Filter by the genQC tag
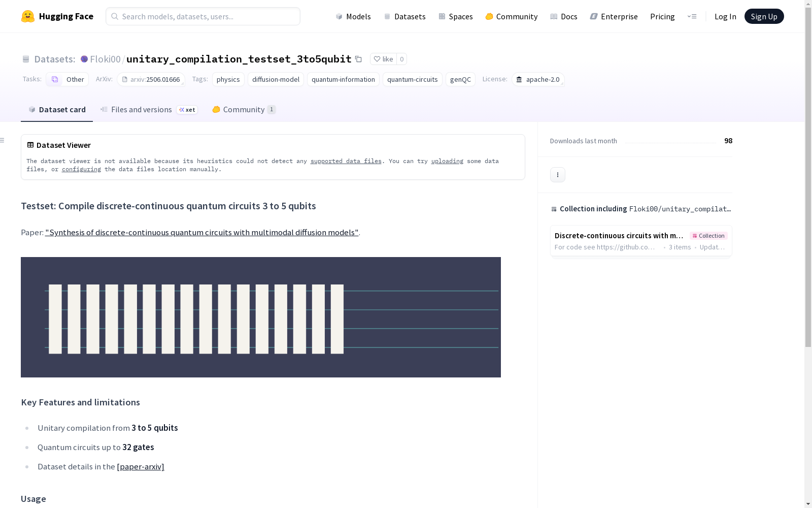The image size is (812, 508). pos(460,79)
